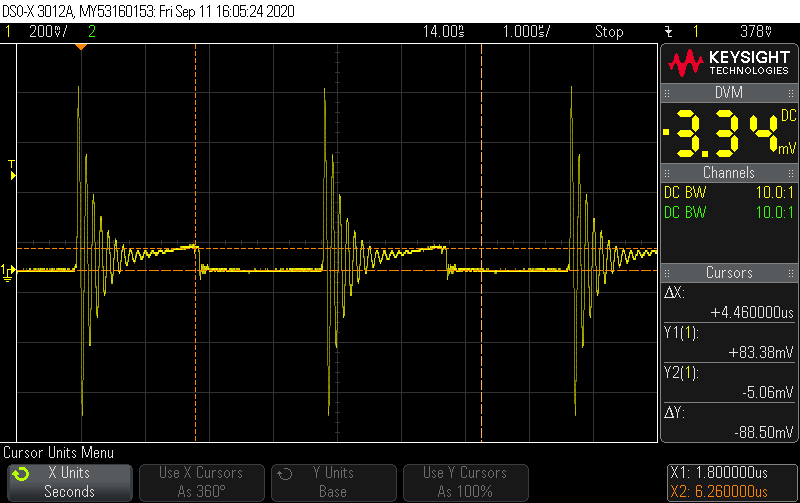Click the channel 1 ground reference marker
Viewport: 800px width, 503px height.
(8, 273)
